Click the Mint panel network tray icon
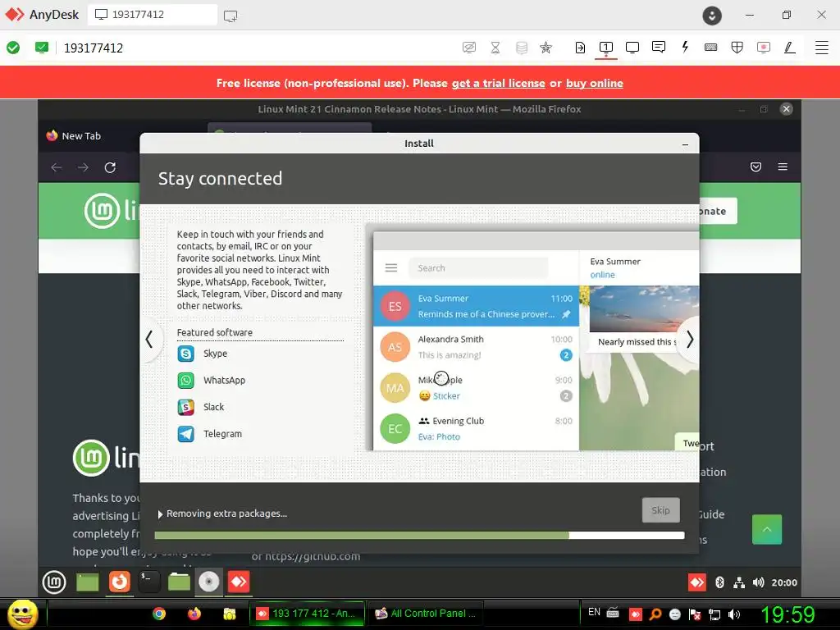840x630 pixels. point(739,582)
